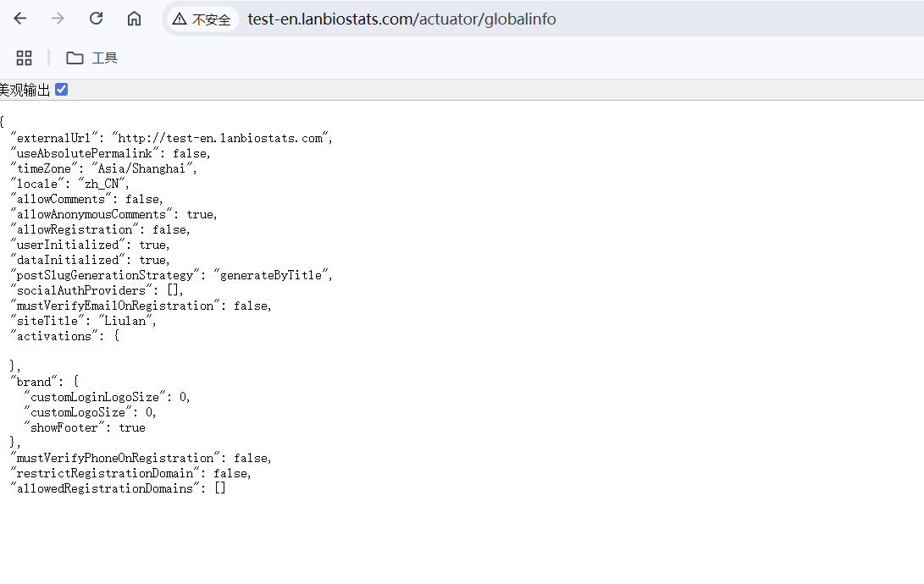Viewport: 924px width, 584px height.
Task: Open the apps grid in bookmarks bar
Action: 25,58
